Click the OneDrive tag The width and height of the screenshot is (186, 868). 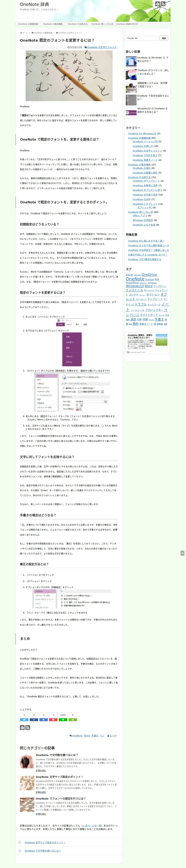pyautogui.click(x=149, y=275)
